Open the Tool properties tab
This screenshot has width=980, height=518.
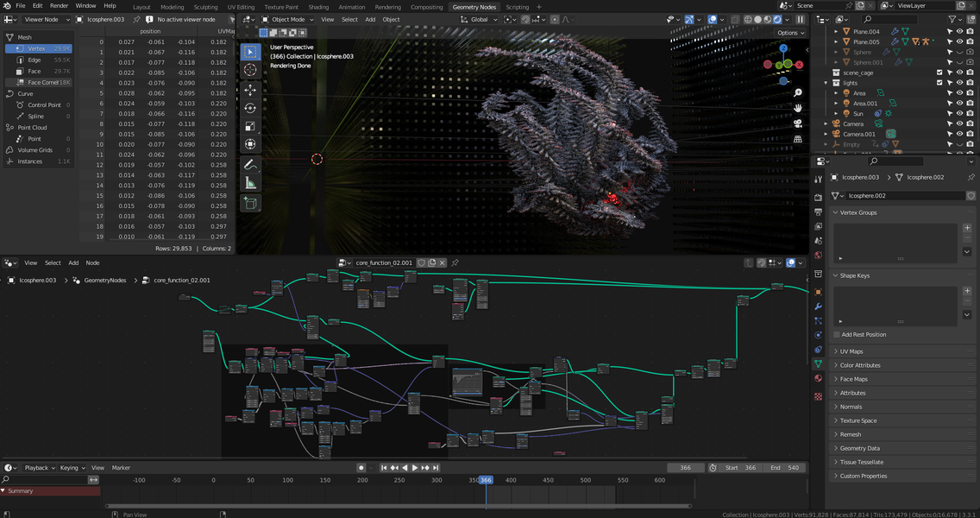pyautogui.click(x=818, y=180)
